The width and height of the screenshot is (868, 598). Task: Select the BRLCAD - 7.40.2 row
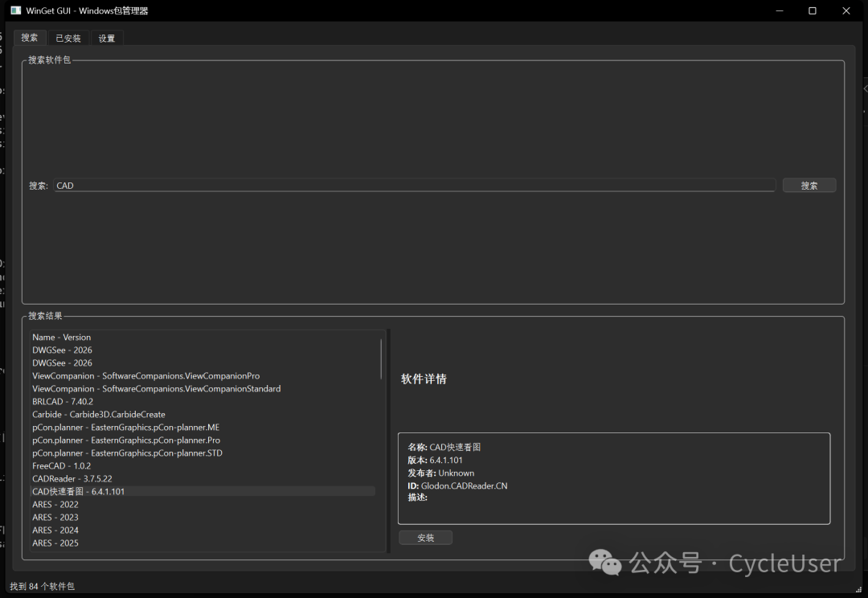pyautogui.click(x=203, y=401)
